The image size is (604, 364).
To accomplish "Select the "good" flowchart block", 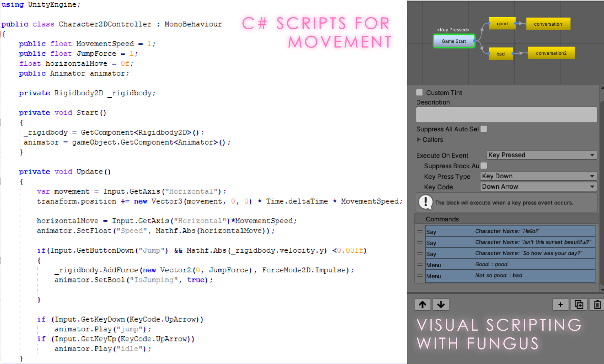I will 502,24.
